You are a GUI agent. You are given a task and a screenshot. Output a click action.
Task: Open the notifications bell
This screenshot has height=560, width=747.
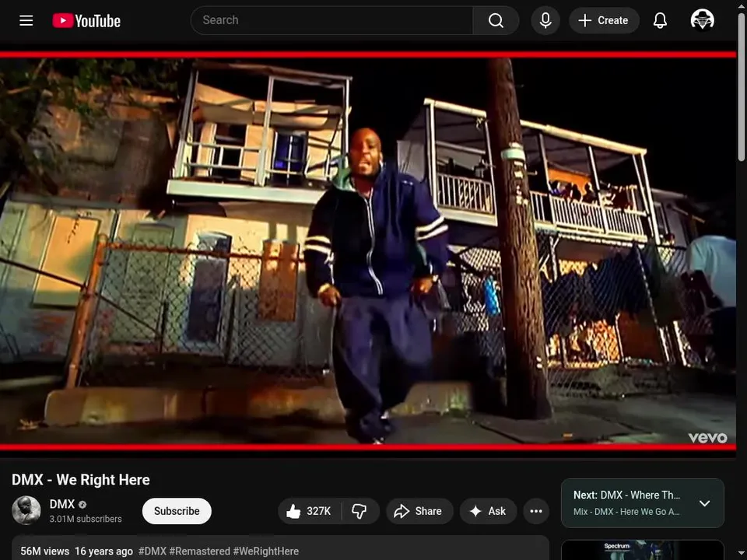pyautogui.click(x=660, y=20)
